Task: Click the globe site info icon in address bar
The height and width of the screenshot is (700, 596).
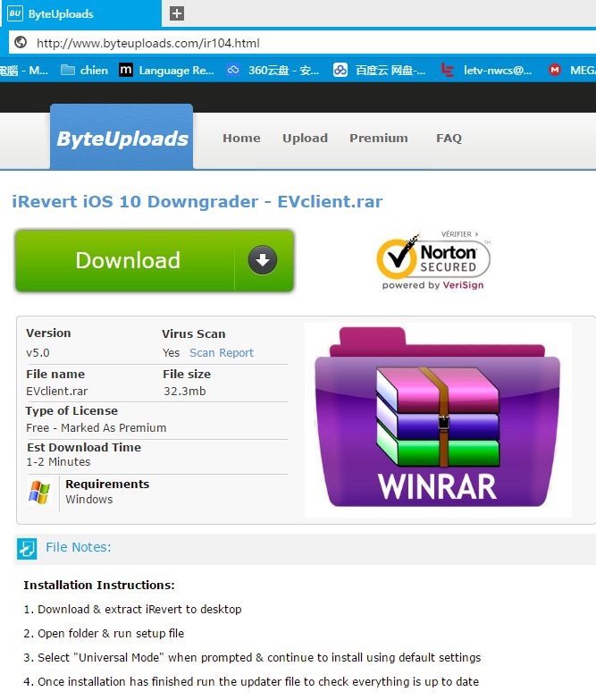Action: 21,42
